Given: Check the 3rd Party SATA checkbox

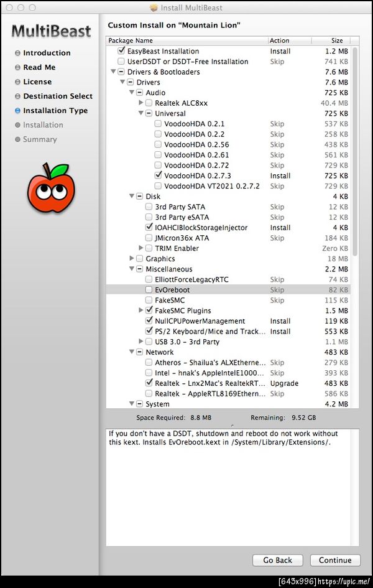Looking at the screenshot, I should (x=149, y=207).
